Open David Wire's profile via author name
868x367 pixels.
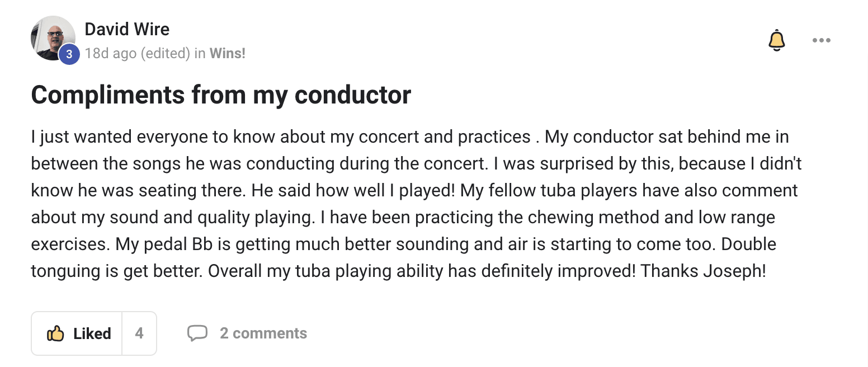coord(127,29)
